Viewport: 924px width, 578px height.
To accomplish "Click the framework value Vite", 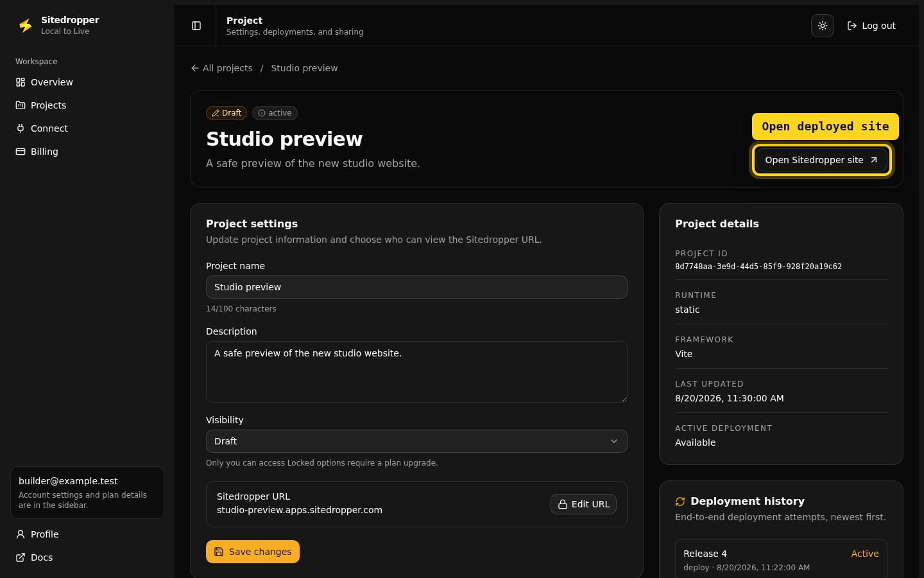I will pos(684,354).
